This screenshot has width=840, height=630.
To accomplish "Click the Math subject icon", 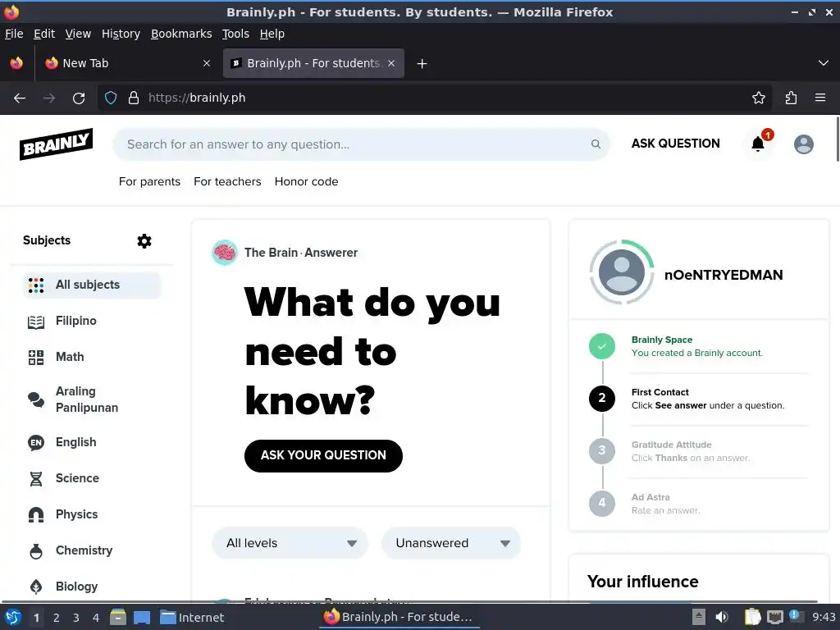I will pos(36,358).
